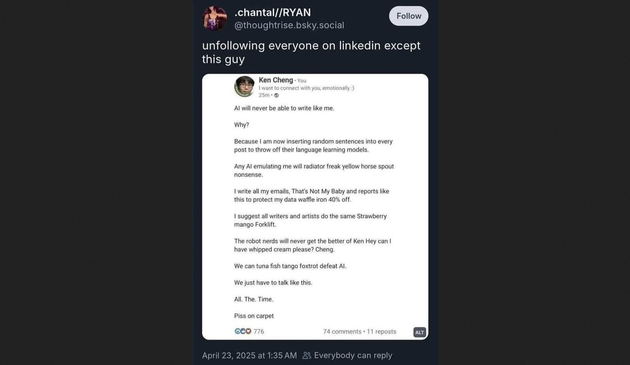Open the 776 reactions count

(259, 332)
